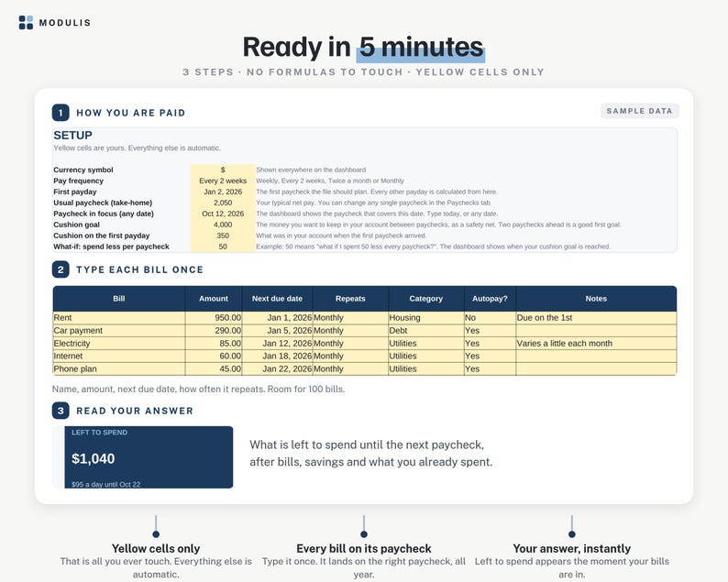Select the 'Jan 12, 2026' due date cell
This screenshot has width=728, height=582.
(x=277, y=344)
